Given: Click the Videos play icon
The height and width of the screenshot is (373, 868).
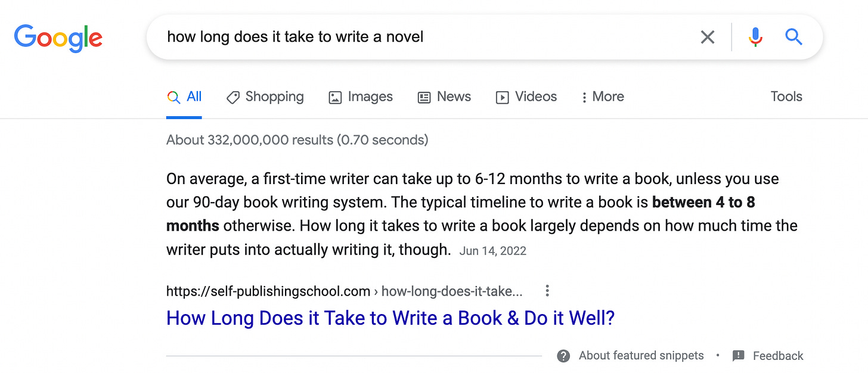Looking at the screenshot, I should 503,97.
